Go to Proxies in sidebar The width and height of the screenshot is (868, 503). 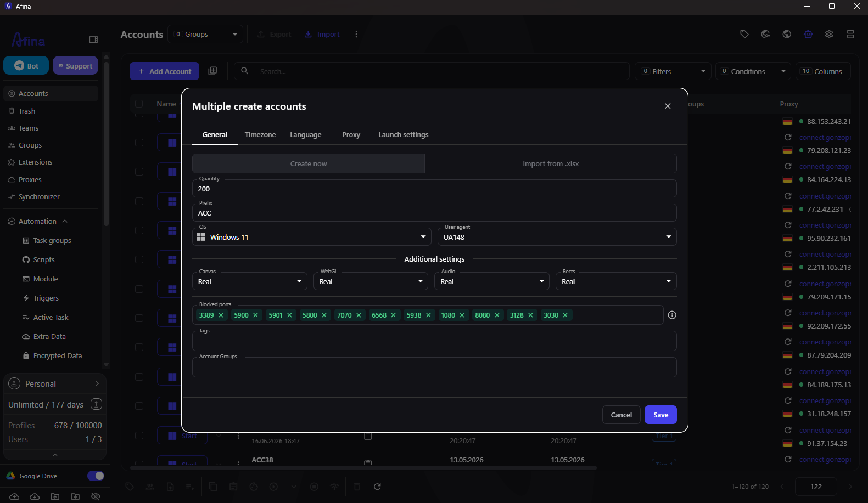(x=30, y=179)
